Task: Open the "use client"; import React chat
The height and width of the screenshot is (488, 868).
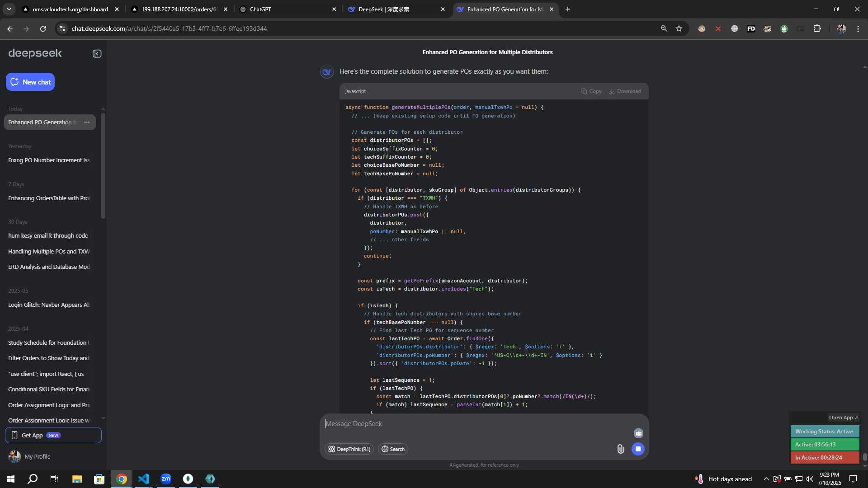Action: [x=49, y=374]
